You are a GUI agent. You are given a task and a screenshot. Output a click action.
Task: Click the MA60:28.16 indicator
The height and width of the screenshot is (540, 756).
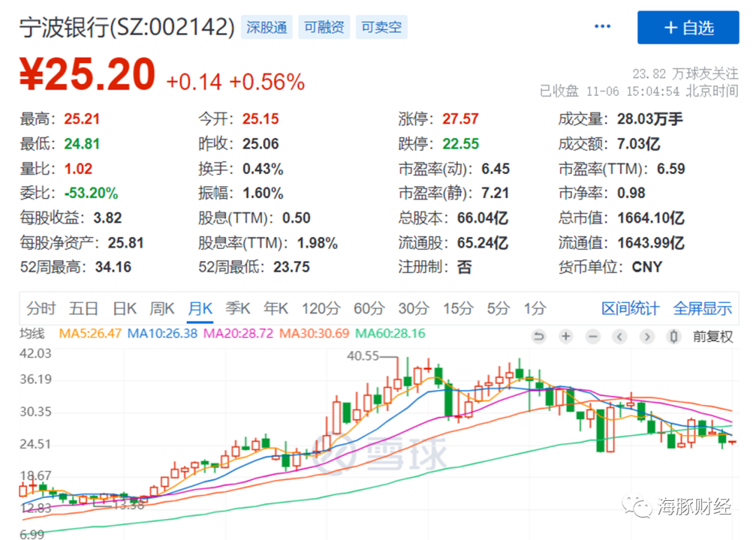tap(390, 334)
